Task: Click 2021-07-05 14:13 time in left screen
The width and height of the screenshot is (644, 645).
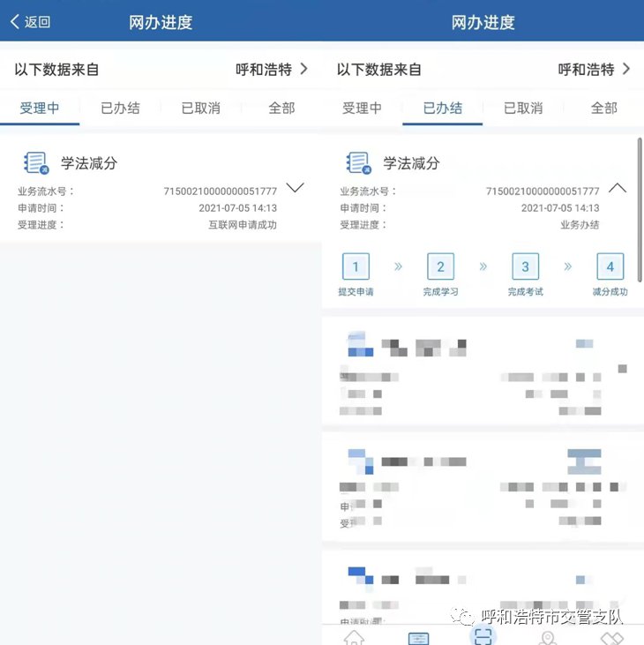Action: click(x=237, y=208)
